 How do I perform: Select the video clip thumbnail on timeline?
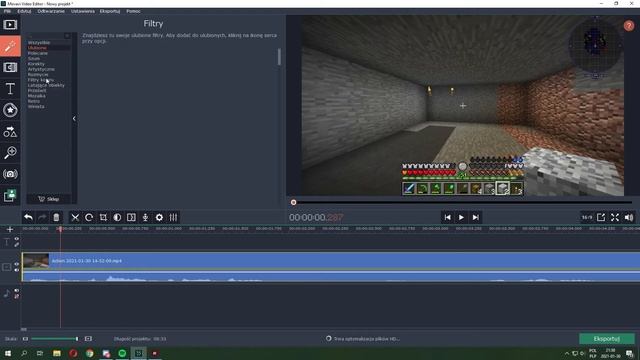click(x=36, y=260)
